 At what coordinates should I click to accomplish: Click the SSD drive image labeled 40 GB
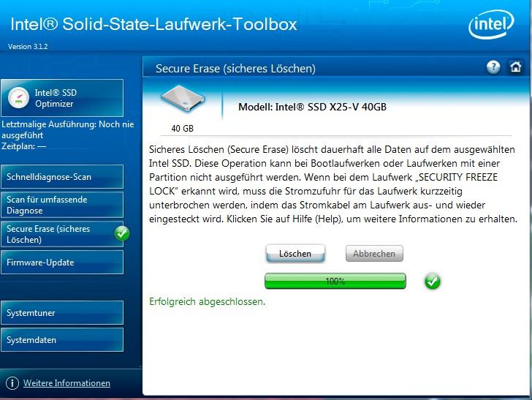coord(183,98)
